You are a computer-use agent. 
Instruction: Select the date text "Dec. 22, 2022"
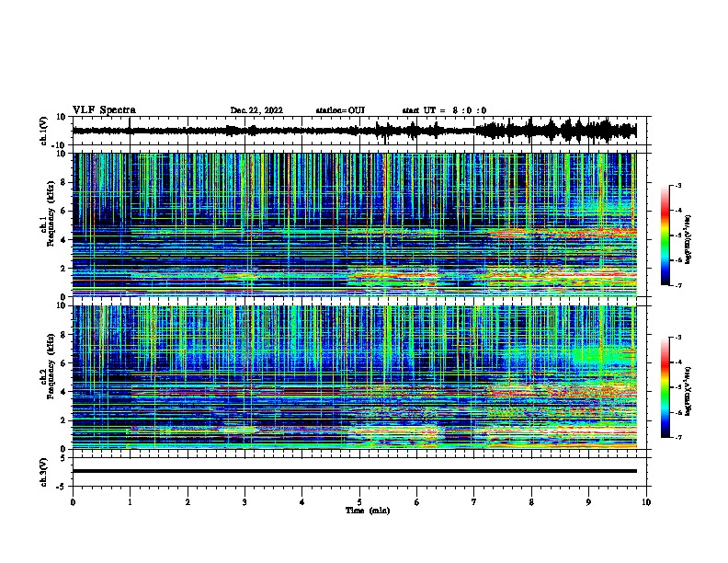click(256, 110)
